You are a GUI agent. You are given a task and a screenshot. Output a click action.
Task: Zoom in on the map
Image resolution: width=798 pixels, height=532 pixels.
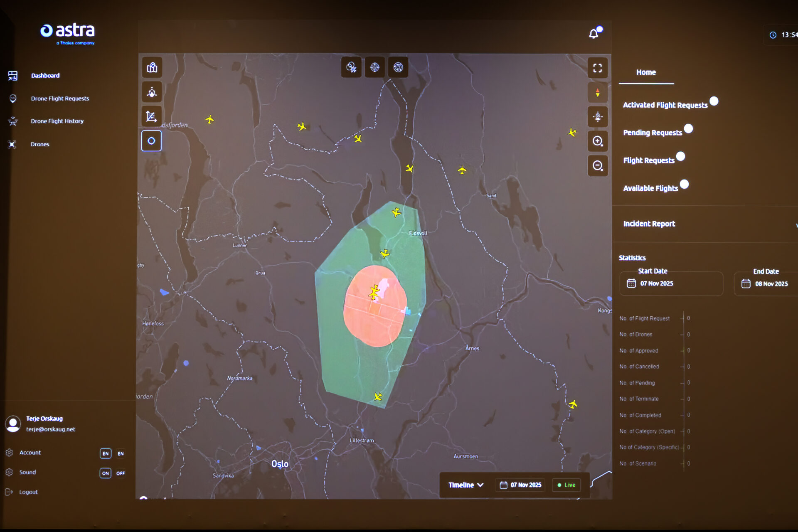click(598, 141)
